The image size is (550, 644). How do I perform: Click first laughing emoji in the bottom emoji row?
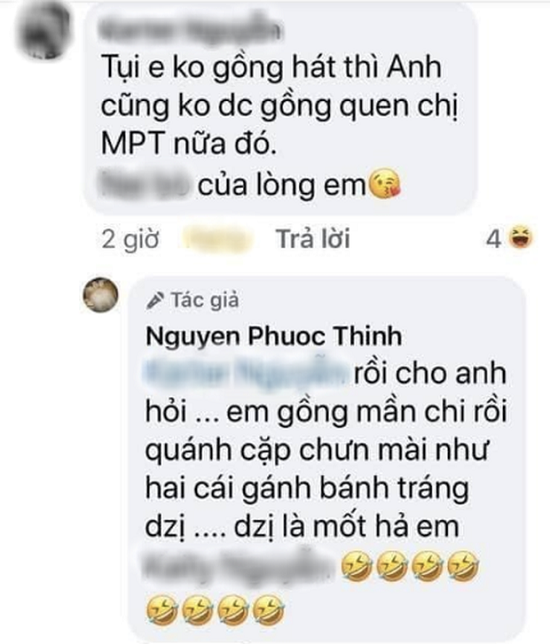tap(162, 610)
